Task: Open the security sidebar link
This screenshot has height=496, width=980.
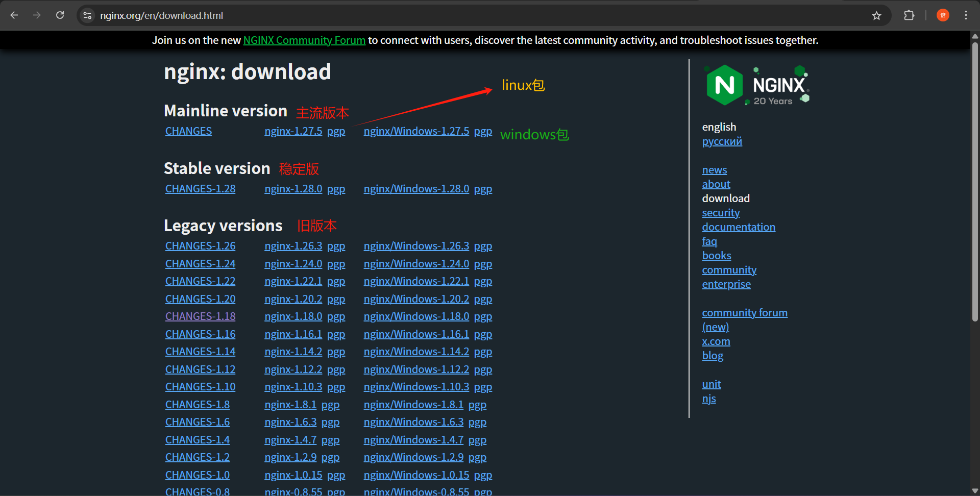Action: pyautogui.click(x=721, y=213)
